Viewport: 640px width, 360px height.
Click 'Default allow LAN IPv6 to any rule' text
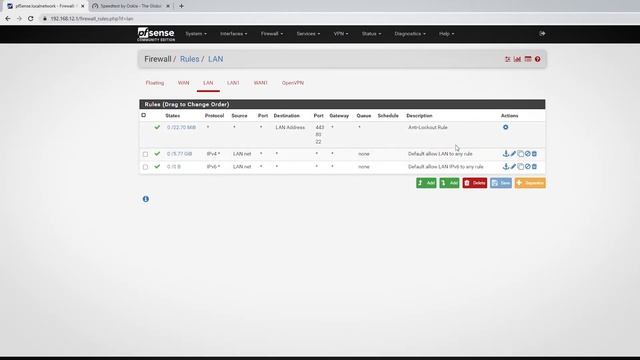tap(446, 167)
